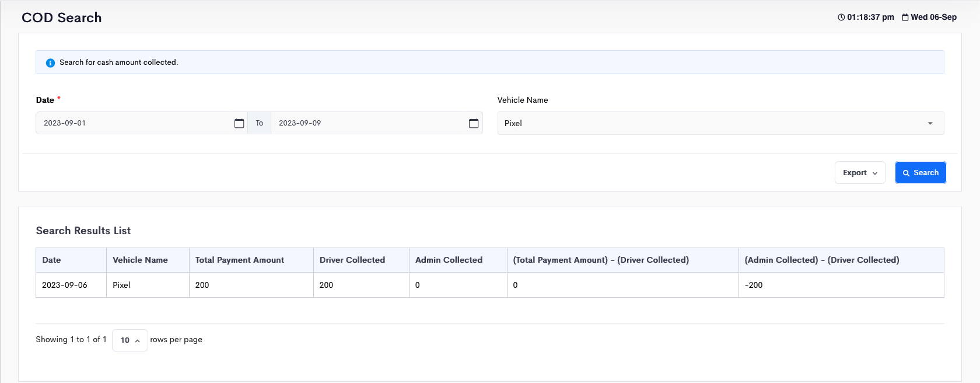Click the Driver Collected column header
Screen dimensions: 980x383
pos(361,260)
